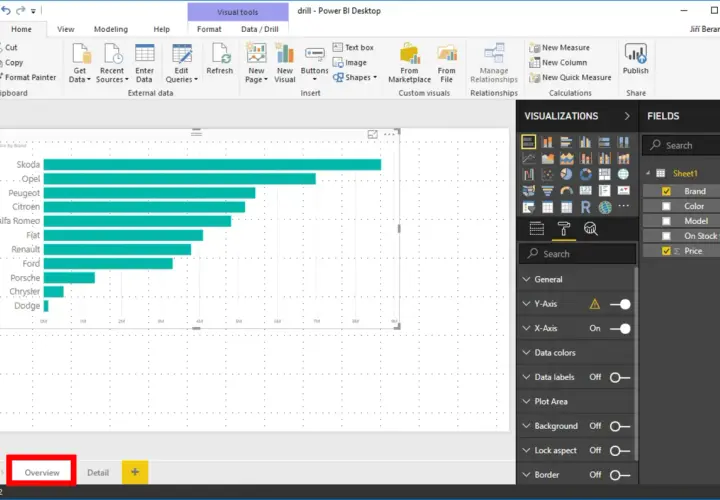The image size is (720, 500).
Task: Choose the Clustered bar chart visual
Action: (567, 142)
